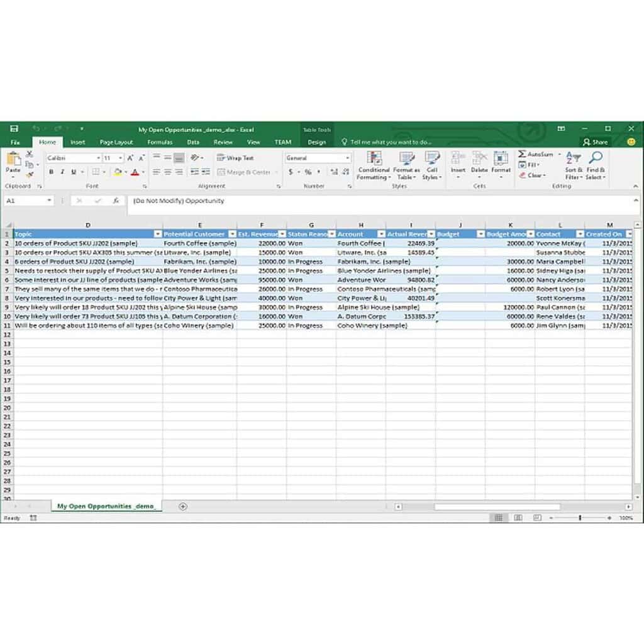Click the zoom slider handle
The width and height of the screenshot is (644, 644).
(x=580, y=518)
